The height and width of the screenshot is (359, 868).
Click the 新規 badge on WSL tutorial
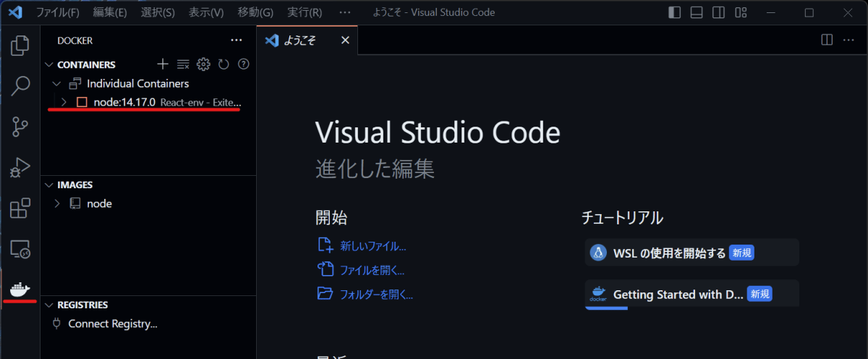tap(741, 253)
